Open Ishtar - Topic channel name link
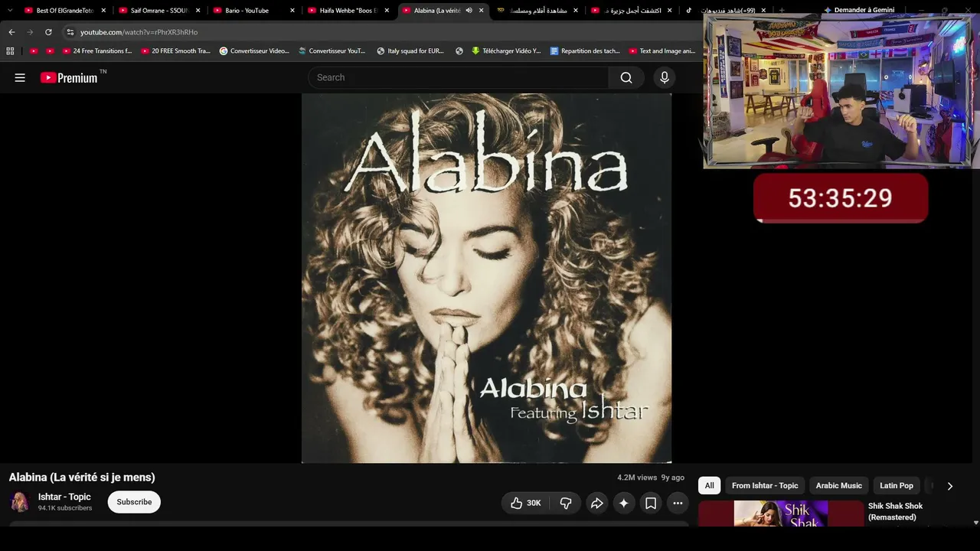 (64, 497)
